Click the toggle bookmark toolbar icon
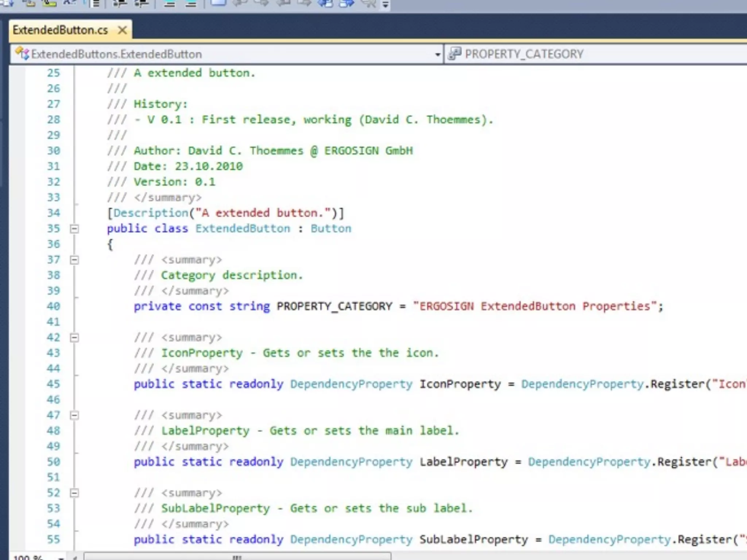Image resolution: width=747 pixels, height=560 pixels. coord(218,3)
